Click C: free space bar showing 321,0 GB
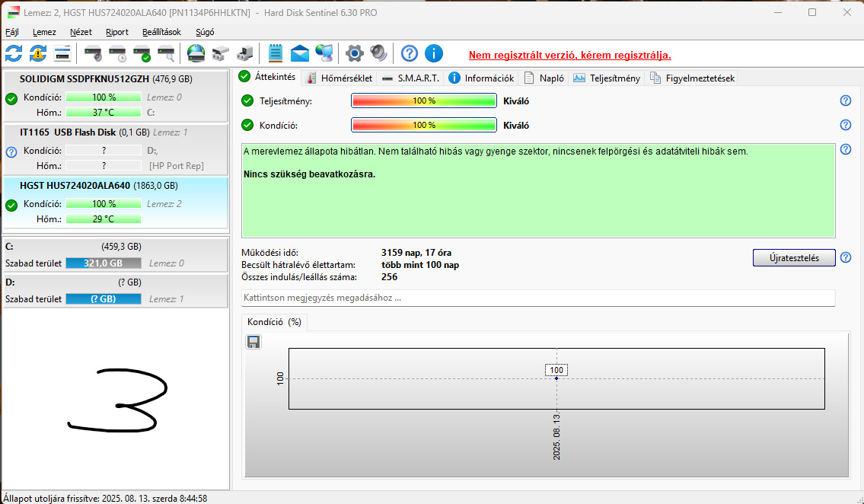864x504 pixels. click(x=104, y=263)
